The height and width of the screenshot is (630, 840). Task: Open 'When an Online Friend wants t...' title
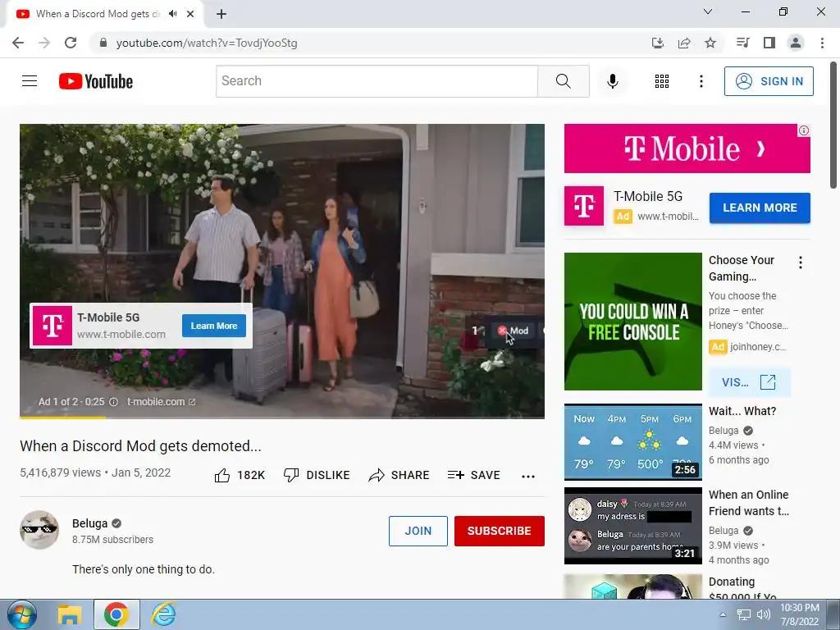748,503
